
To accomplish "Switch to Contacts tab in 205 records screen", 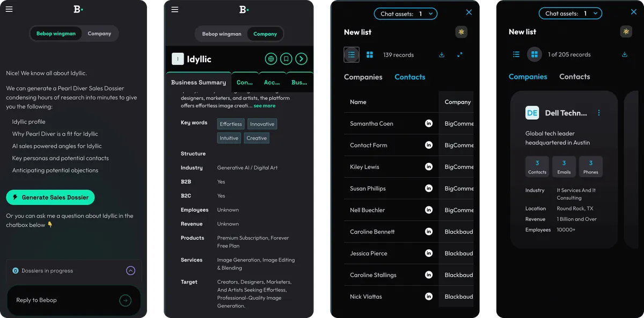I will [x=575, y=76].
